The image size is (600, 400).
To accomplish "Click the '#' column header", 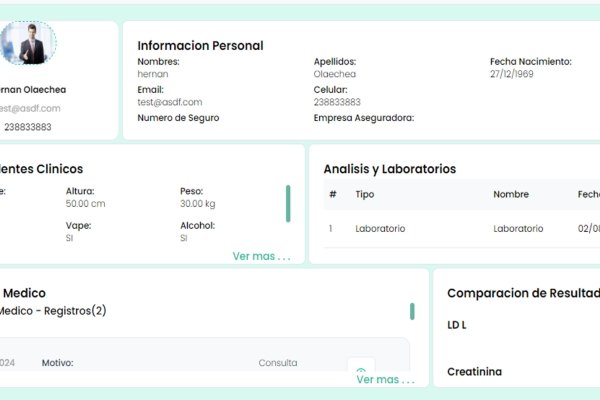I will pos(332,194).
